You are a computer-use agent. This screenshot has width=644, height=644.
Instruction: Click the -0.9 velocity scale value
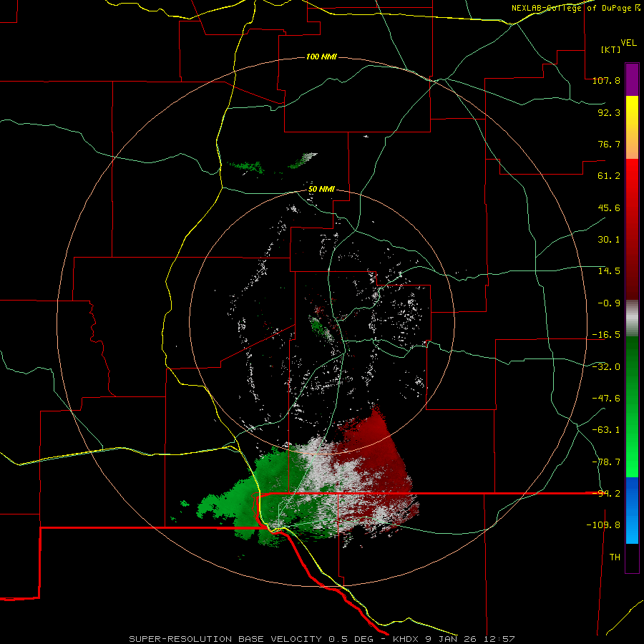(609, 303)
